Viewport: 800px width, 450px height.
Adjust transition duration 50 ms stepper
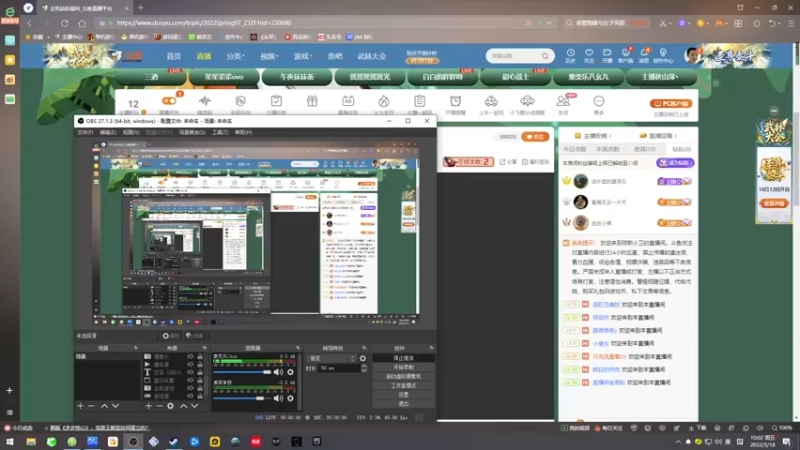point(364,368)
